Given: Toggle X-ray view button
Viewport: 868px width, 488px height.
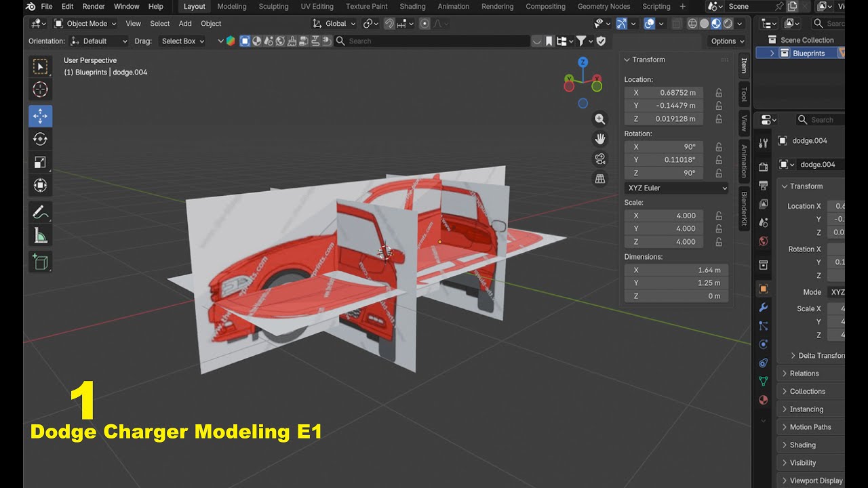Looking at the screenshot, I should pos(677,24).
